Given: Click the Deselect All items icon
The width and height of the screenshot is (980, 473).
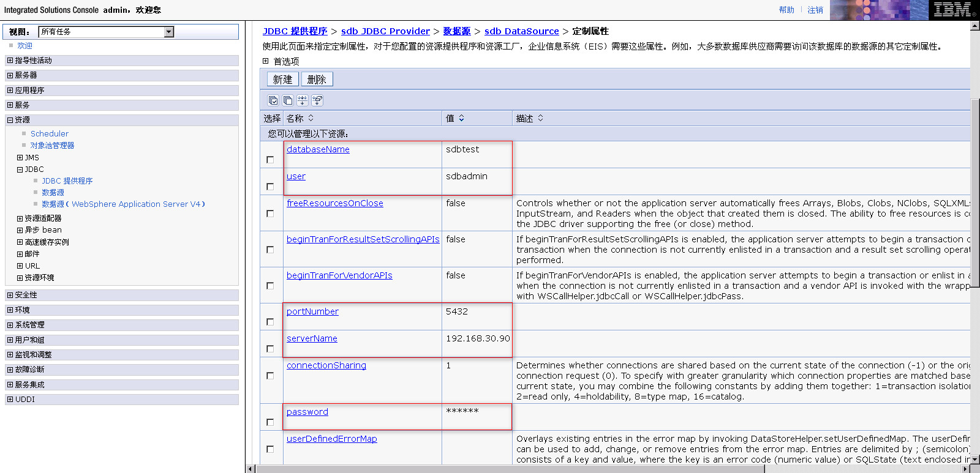Looking at the screenshot, I should point(288,100).
